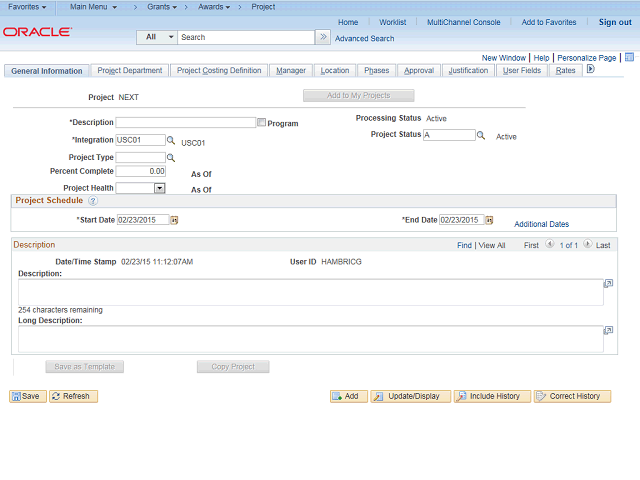Click the Project Schedule help icon
Image resolution: width=640 pixels, height=480 pixels.
[93, 201]
